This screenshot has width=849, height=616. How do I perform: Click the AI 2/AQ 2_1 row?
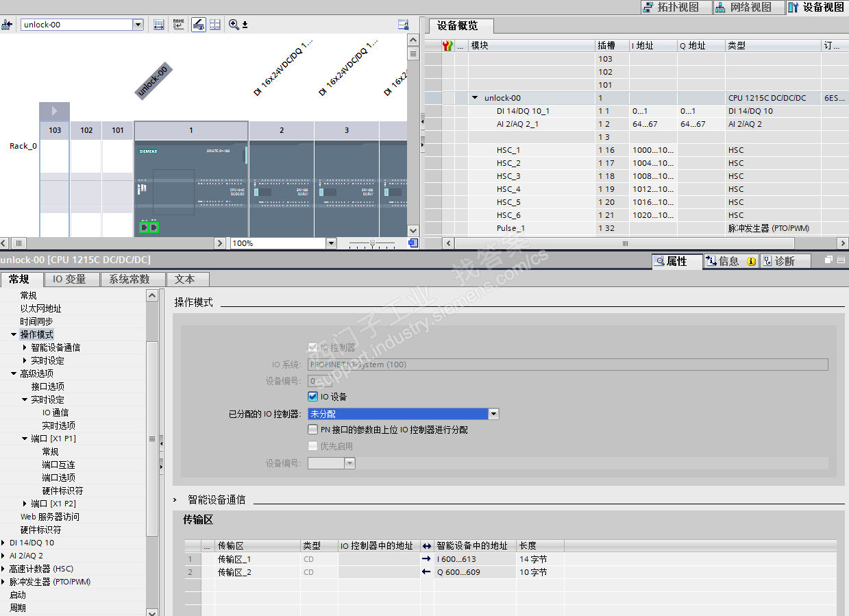pyautogui.click(x=637, y=124)
